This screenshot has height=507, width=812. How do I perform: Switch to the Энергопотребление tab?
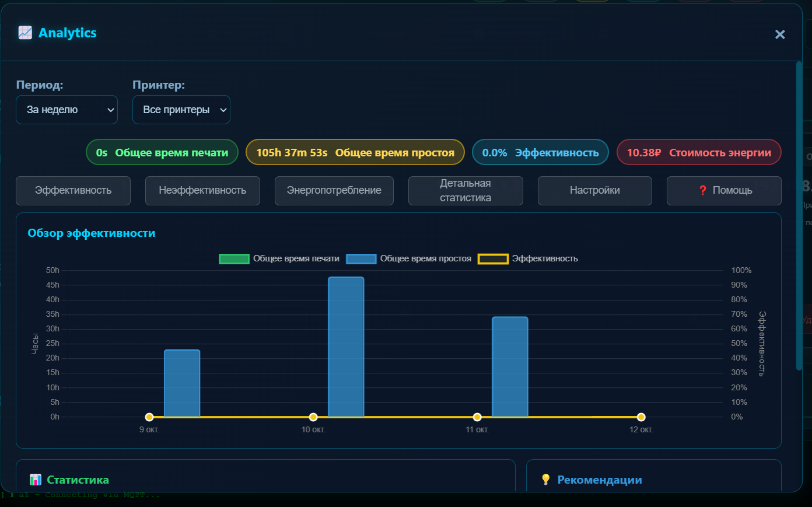pos(334,190)
